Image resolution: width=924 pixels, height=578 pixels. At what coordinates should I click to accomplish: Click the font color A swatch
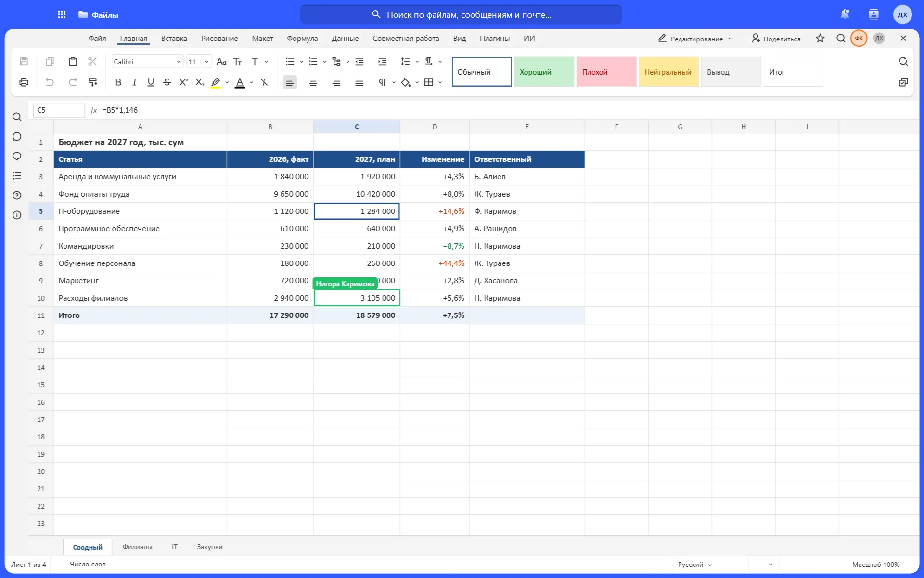coord(240,82)
